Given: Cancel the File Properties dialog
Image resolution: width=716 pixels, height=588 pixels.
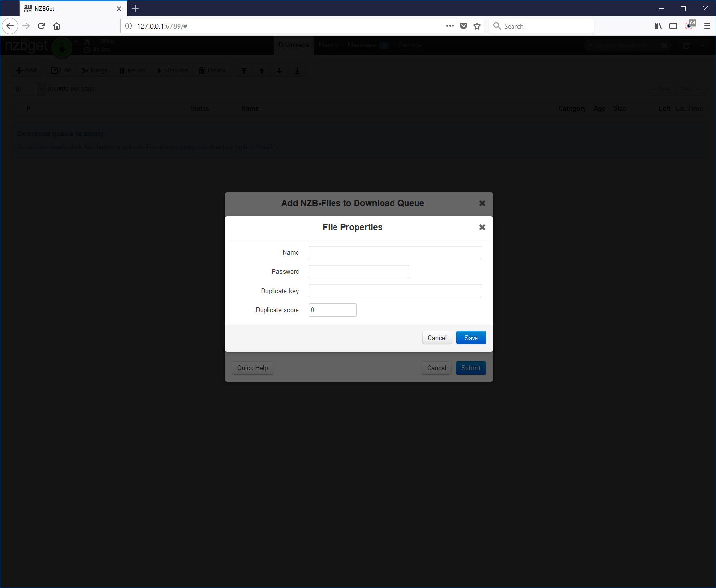Looking at the screenshot, I should (x=437, y=338).
